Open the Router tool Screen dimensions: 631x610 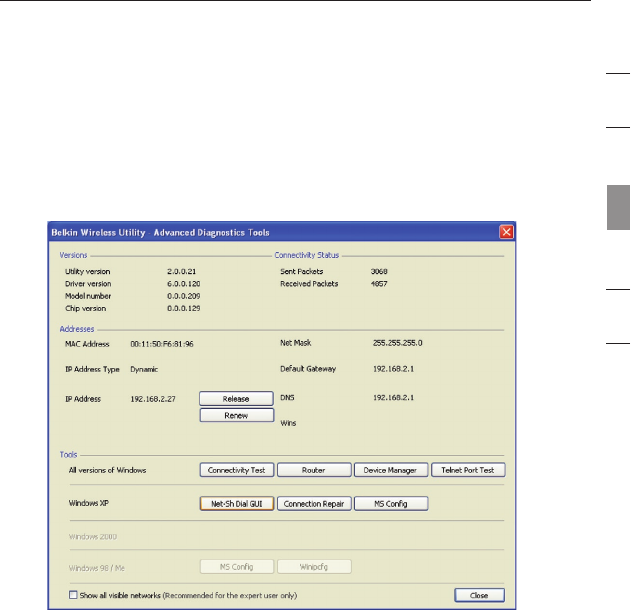313,470
